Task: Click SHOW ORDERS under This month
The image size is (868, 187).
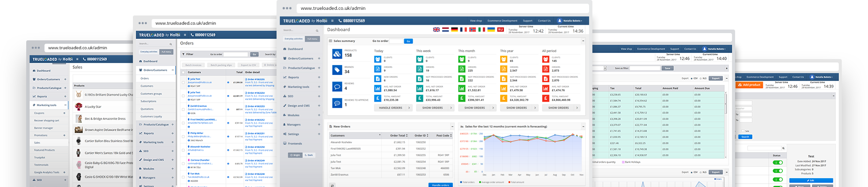Action: (x=477, y=108)
